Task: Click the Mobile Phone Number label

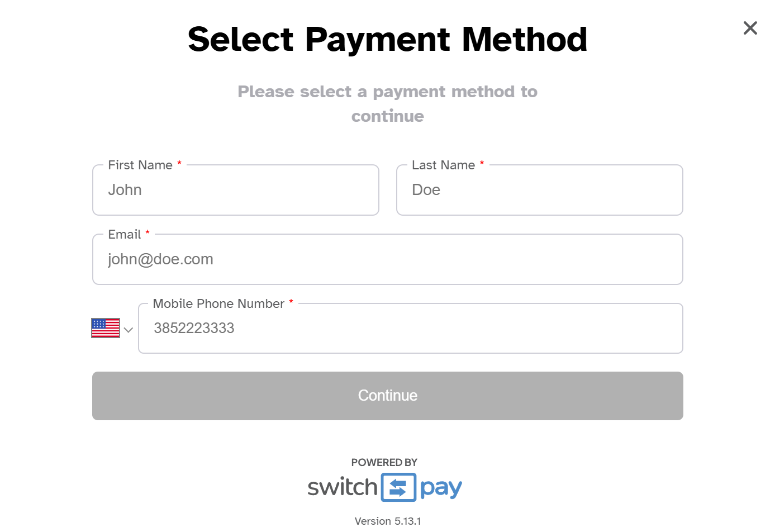Action: (218, 303)
